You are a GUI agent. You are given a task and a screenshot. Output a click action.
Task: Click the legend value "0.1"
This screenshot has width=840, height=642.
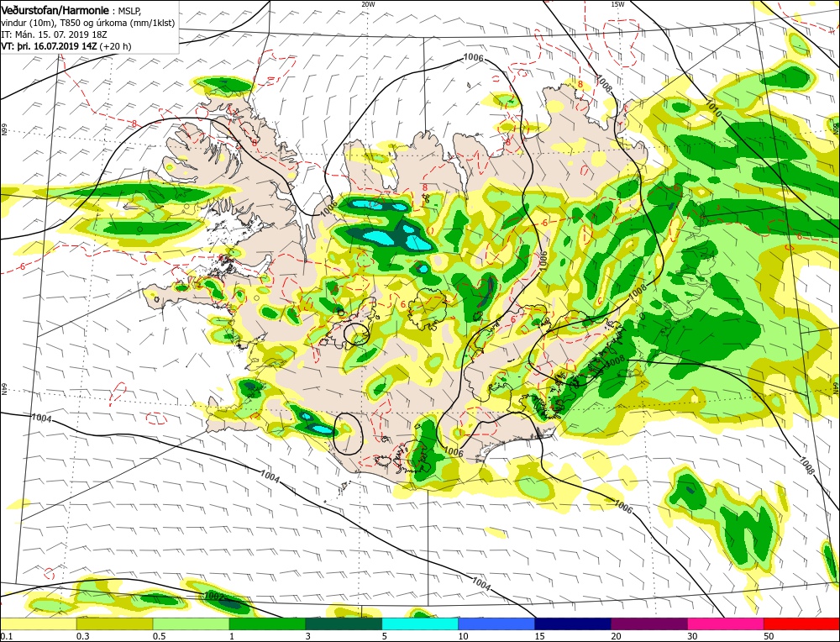pyautogui.click(x=7, y=636)
